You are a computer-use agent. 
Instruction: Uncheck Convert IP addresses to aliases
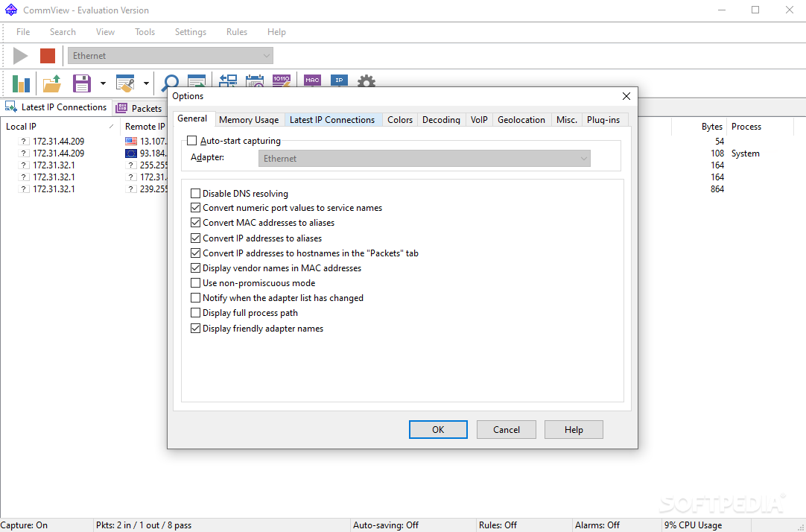(x=195, y=238)
